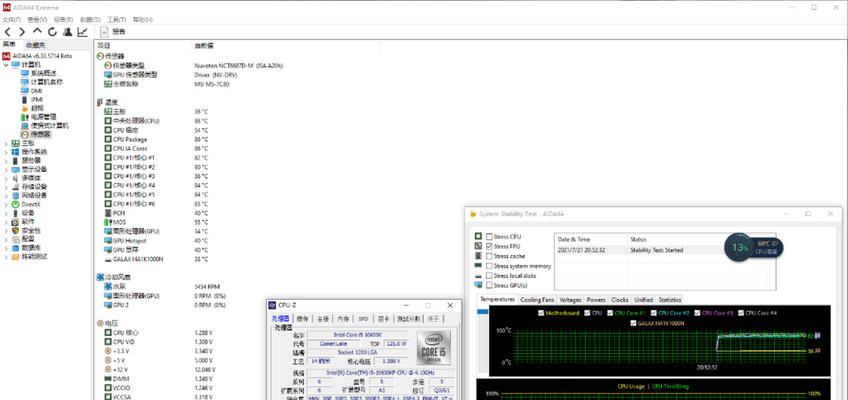Click the IPMI icon in tree

[x=24, y=99]
